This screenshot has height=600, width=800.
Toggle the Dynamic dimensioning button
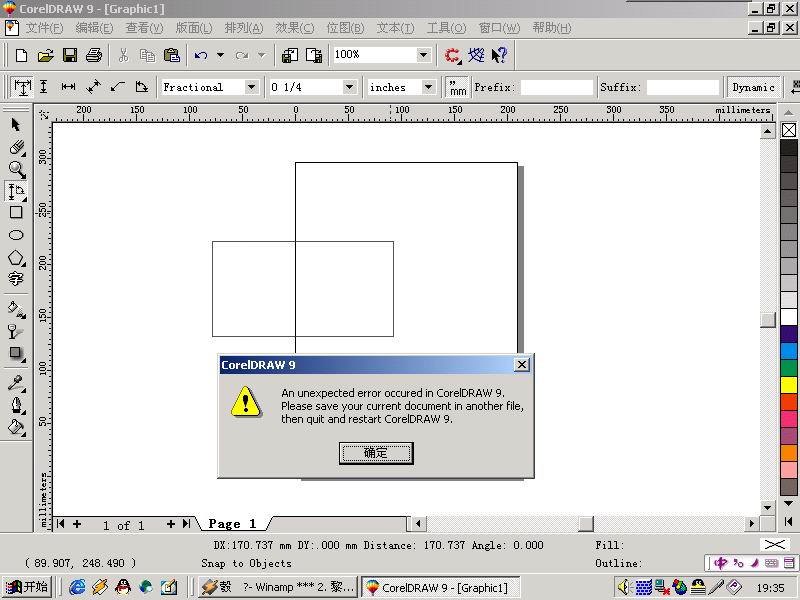pos(753,87)
